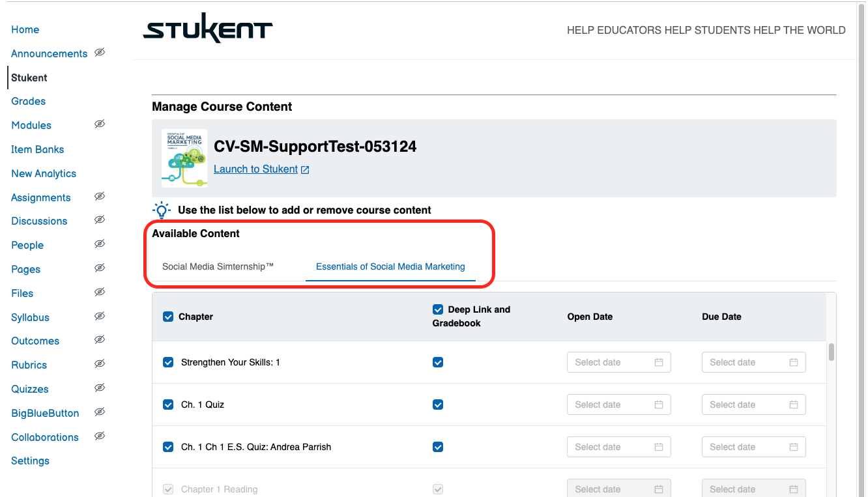Open calendar icon for Andrea Parrish quiz open date
Viewport: 868px width, 497px height.
658,447
